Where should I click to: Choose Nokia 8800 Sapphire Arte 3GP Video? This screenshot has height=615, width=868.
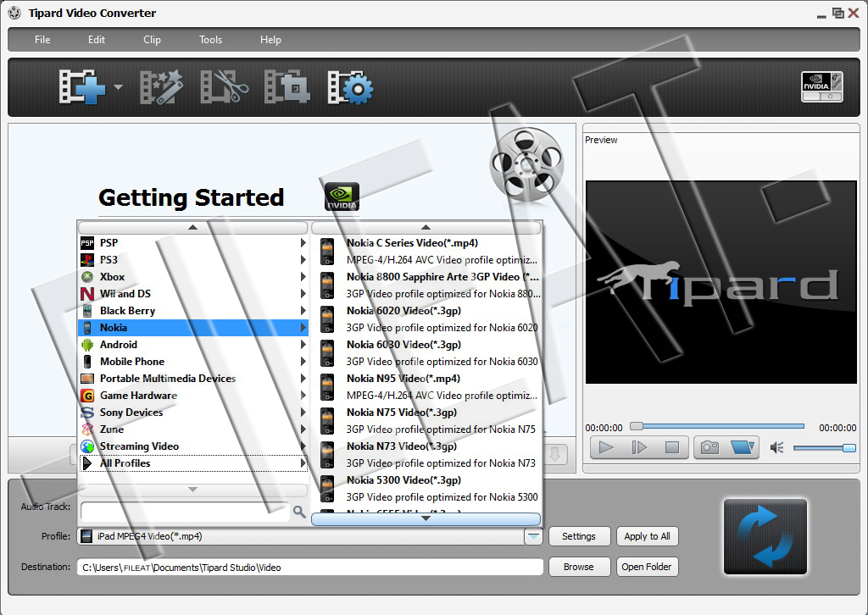click(426, 285)
